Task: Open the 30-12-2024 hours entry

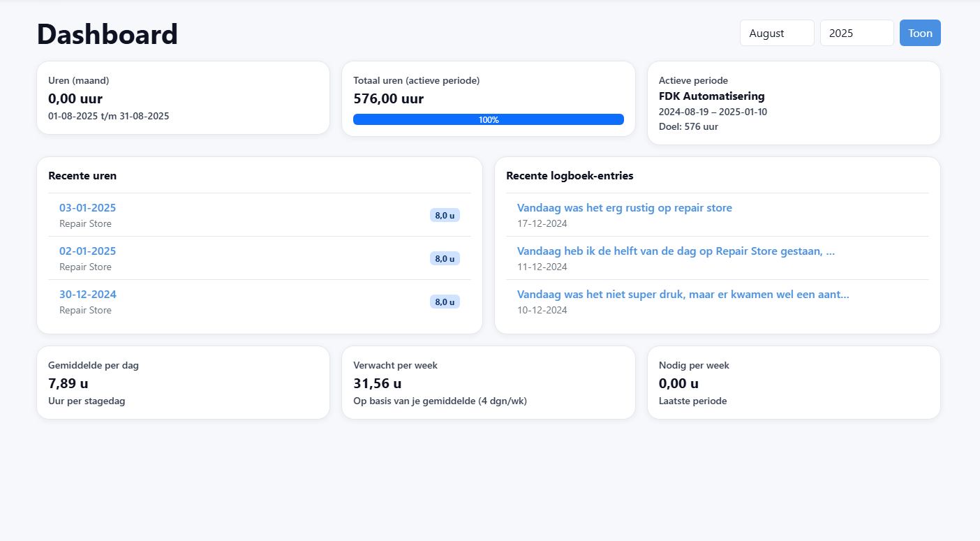Action: [x=88, y=294]
